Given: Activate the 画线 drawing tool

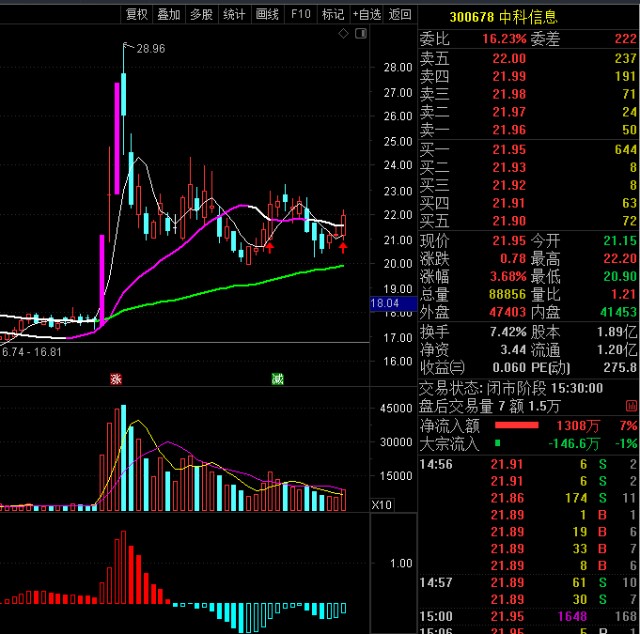Looking at the screenshot, I should pyautogui.click(x=267, y=15).
